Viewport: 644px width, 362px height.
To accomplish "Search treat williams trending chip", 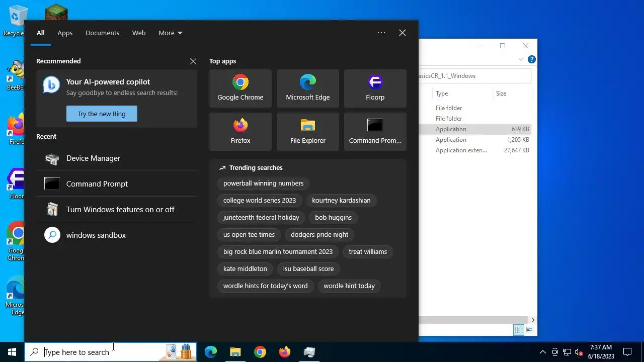I will tap(368, 252).
